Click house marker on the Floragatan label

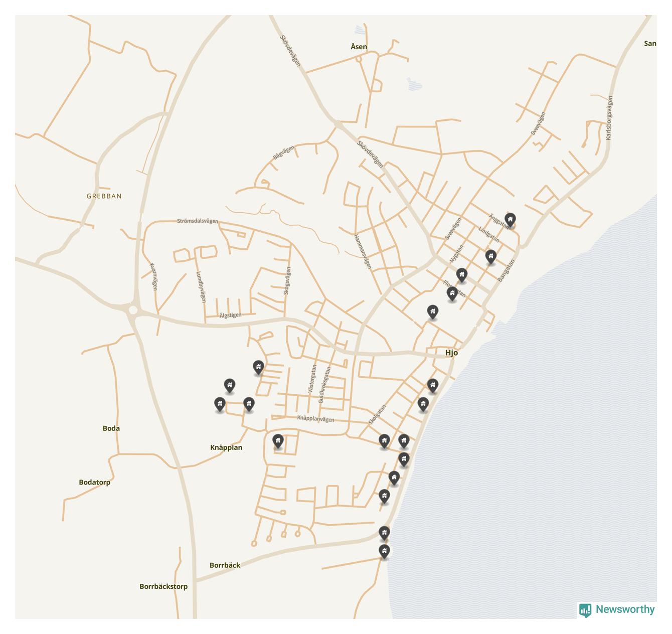click(452, 293)
